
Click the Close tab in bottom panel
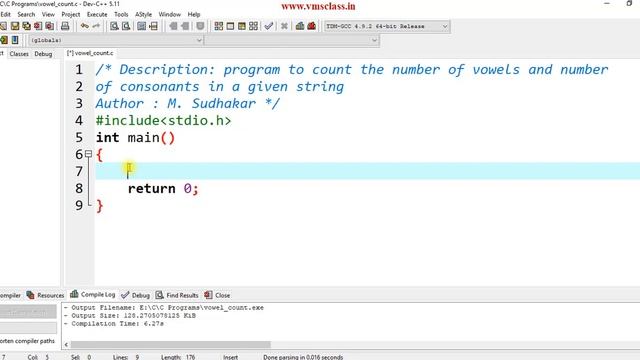click(x=218, y=295)
